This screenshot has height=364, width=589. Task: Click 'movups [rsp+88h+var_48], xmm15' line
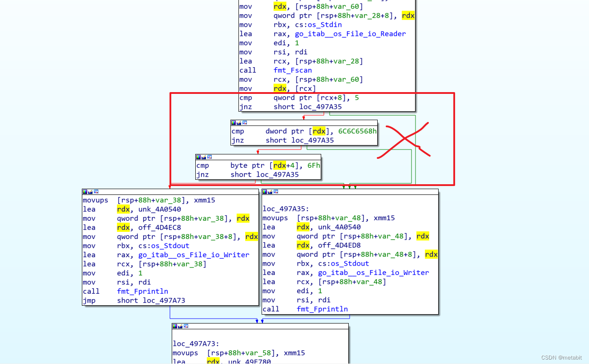pos(329,218)
